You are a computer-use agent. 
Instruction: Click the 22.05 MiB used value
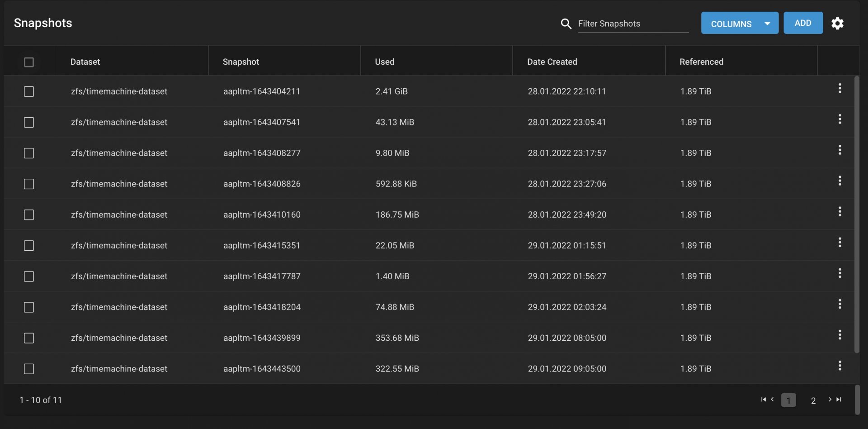coord(395,245)
